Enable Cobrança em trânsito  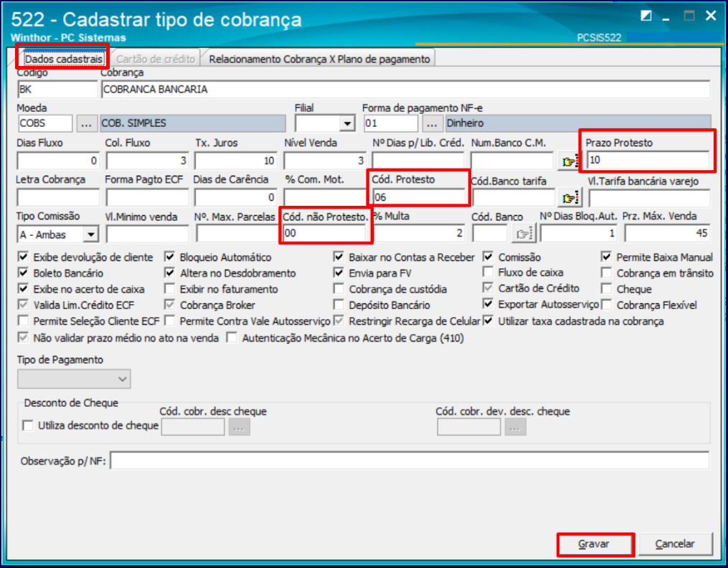pyautogui.click(x=606, y=273)
